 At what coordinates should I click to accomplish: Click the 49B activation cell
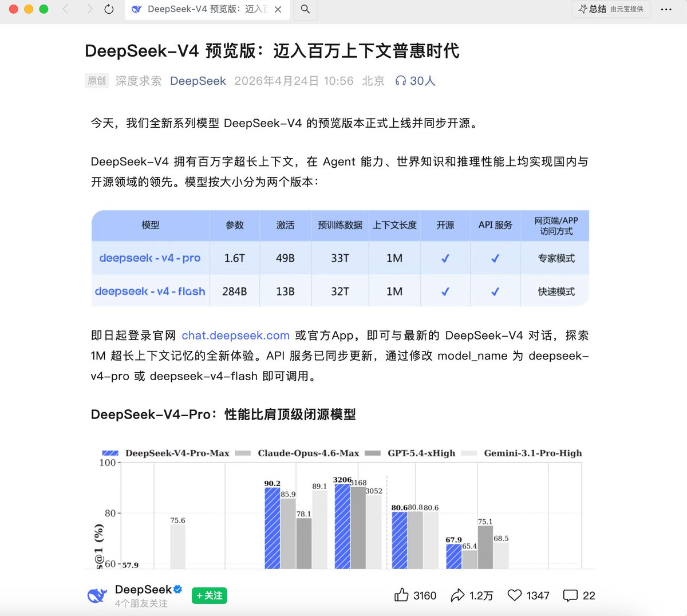coord(285,258)
